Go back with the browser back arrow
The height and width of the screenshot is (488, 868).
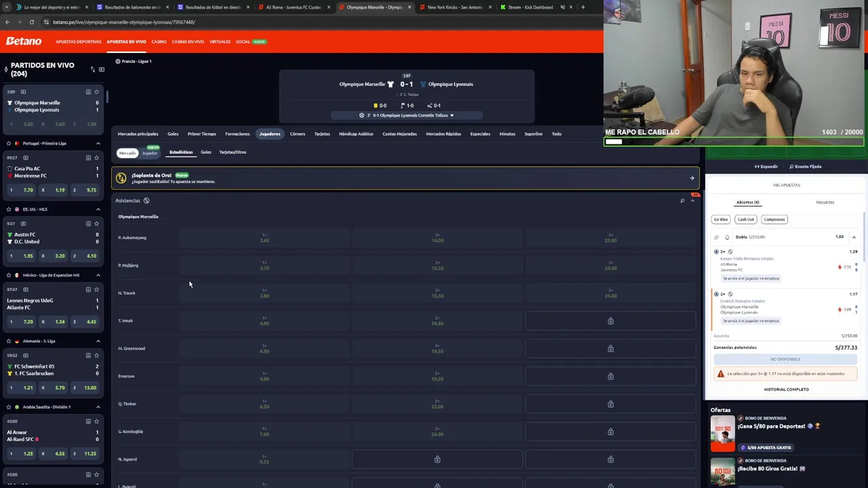pos(7,22)
